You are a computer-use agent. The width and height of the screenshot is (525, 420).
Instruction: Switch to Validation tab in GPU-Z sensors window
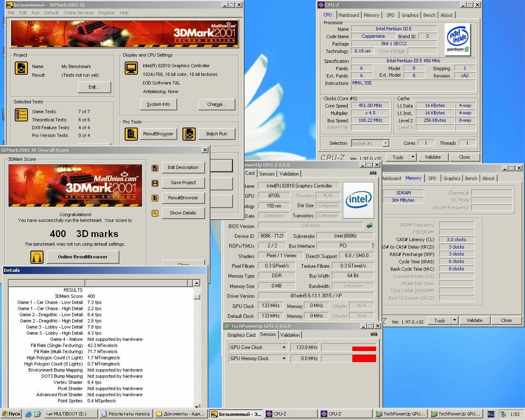pos(290,335)
